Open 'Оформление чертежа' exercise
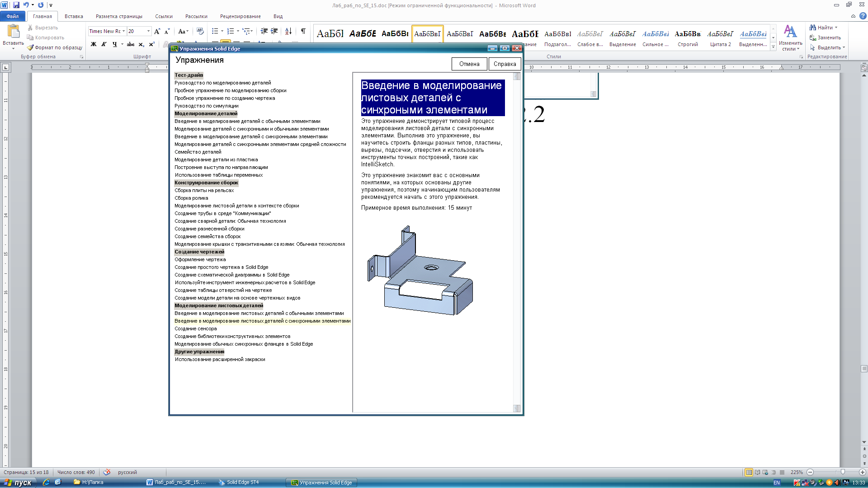This screenshot has height=488, width=868. (200, 259)
